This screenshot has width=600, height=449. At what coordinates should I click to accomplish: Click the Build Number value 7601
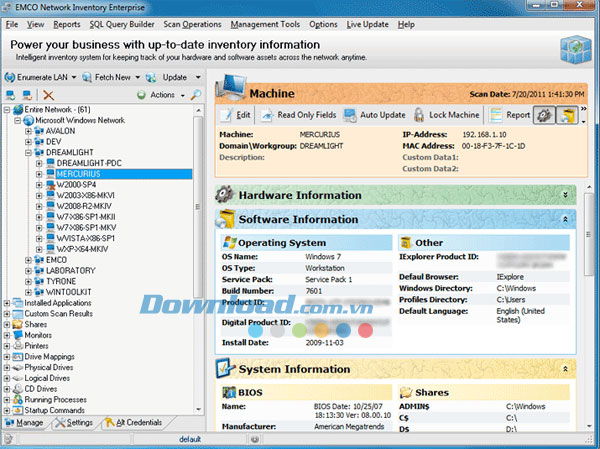click(x=314, y=291)
